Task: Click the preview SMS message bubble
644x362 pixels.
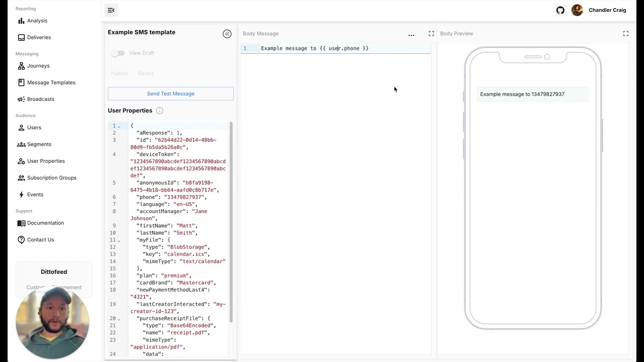Action: 533,94
